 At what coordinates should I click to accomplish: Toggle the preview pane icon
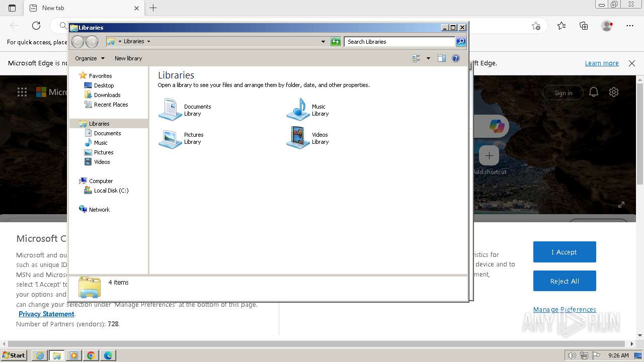coord(442,58)
